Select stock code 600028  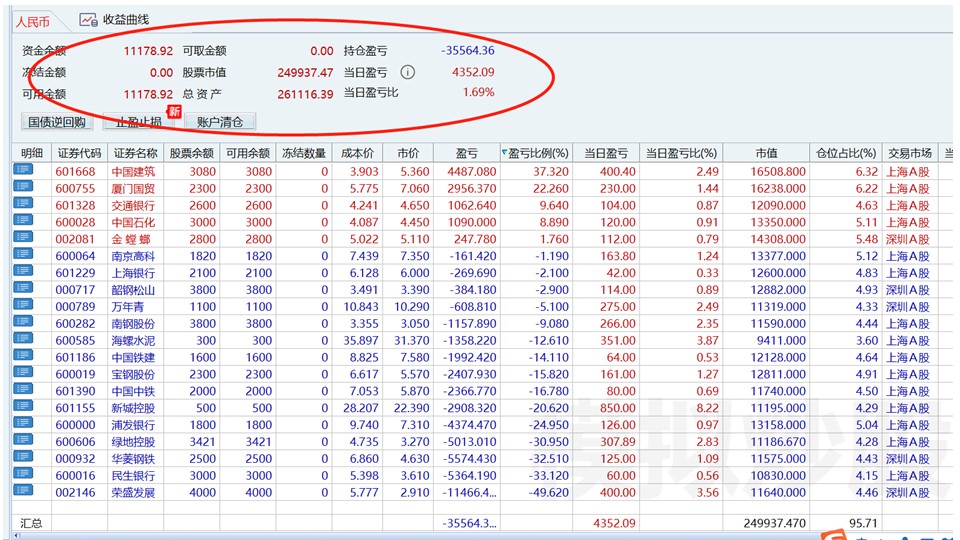pos(75,222)
